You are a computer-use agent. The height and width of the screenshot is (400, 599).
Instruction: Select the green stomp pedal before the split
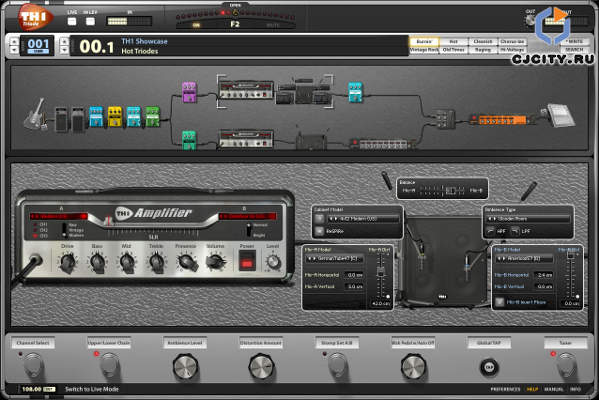click(152, 117)
